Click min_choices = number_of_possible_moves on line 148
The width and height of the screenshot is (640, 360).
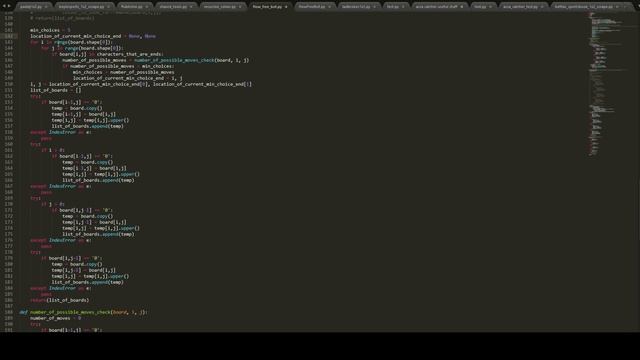click(x=123, y=72)
